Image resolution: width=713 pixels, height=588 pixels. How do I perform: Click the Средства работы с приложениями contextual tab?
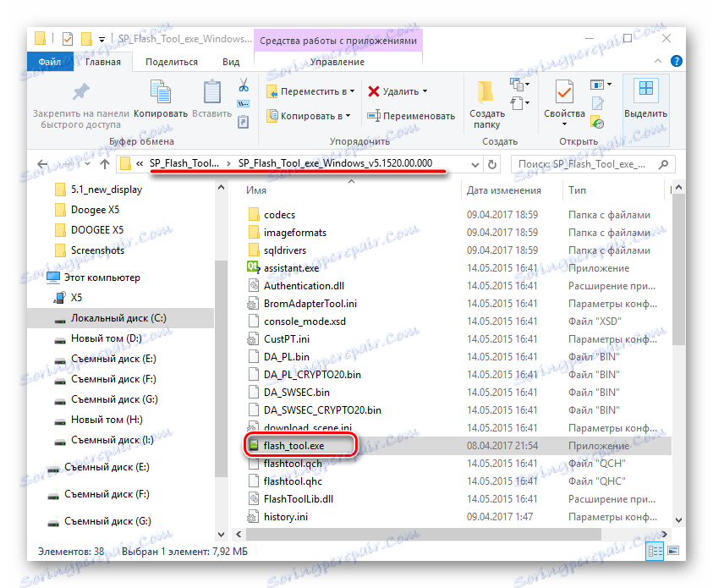pos(337,41)
